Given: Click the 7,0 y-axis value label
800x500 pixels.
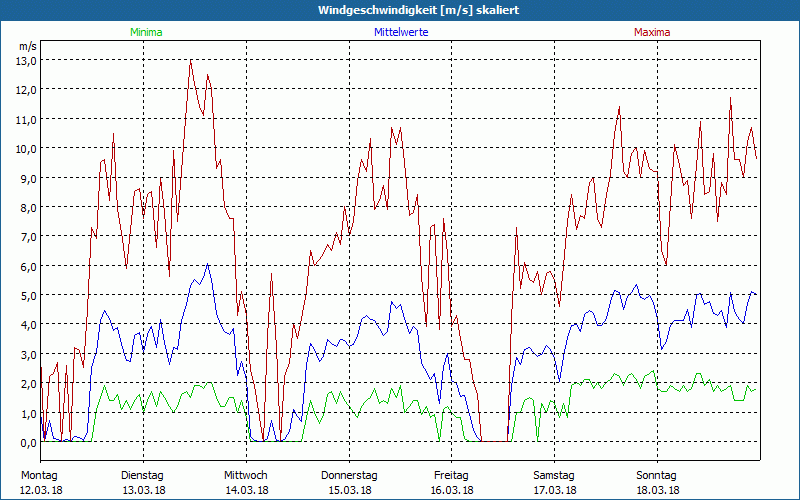Looking at the screenshot, I should click(x=28, y=237).
